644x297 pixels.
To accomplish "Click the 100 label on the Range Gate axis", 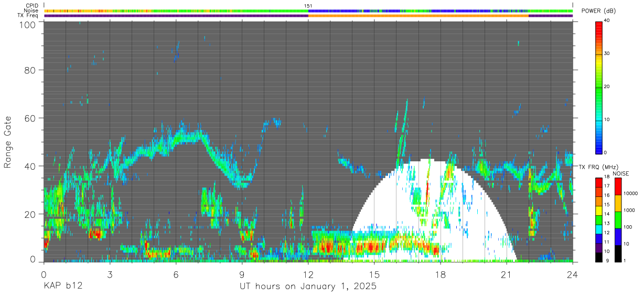I will pos(27,24).
